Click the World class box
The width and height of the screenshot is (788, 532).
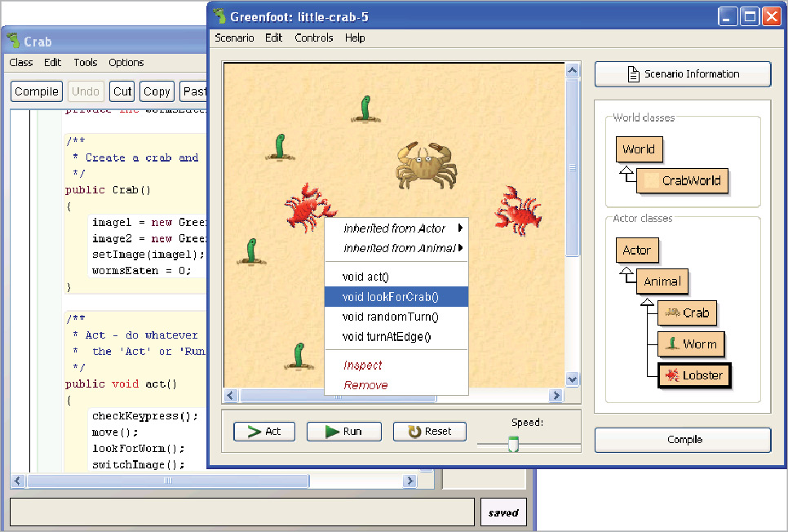639,149
